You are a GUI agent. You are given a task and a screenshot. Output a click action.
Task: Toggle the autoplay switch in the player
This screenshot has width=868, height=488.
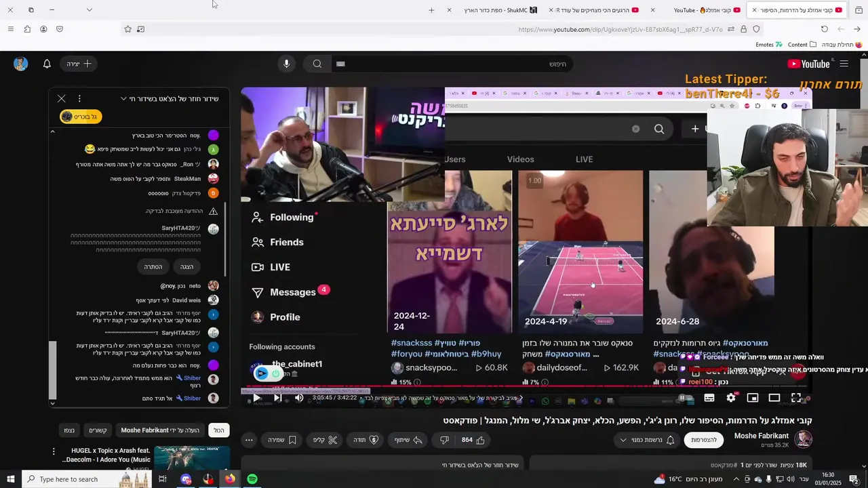click(x=687, y=398)
